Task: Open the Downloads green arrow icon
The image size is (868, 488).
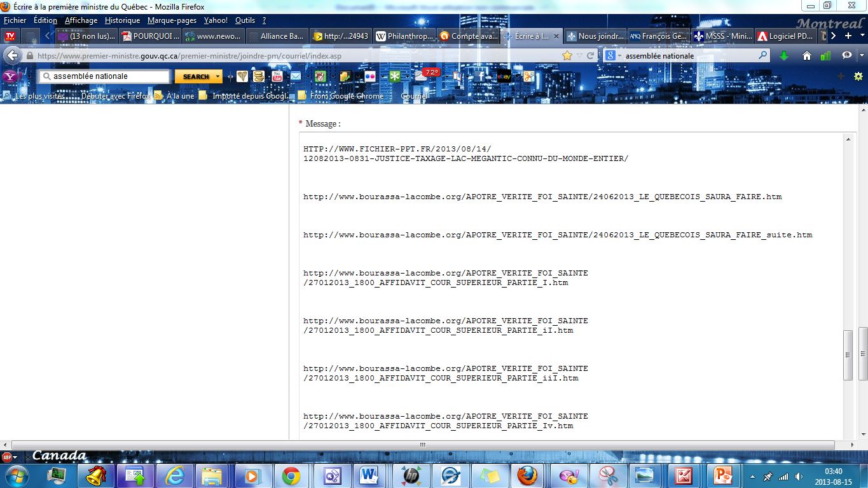Action: click(x=784, y=56)
